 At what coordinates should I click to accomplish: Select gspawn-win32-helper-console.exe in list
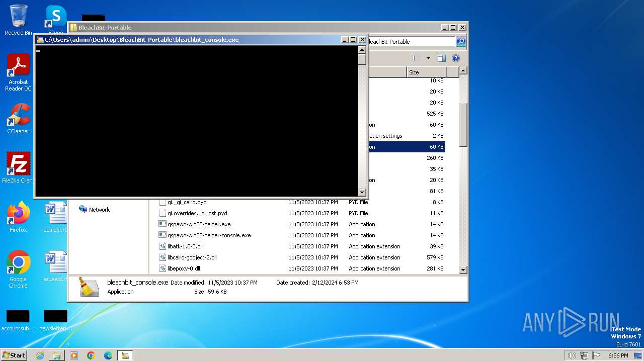click(209, 235)
